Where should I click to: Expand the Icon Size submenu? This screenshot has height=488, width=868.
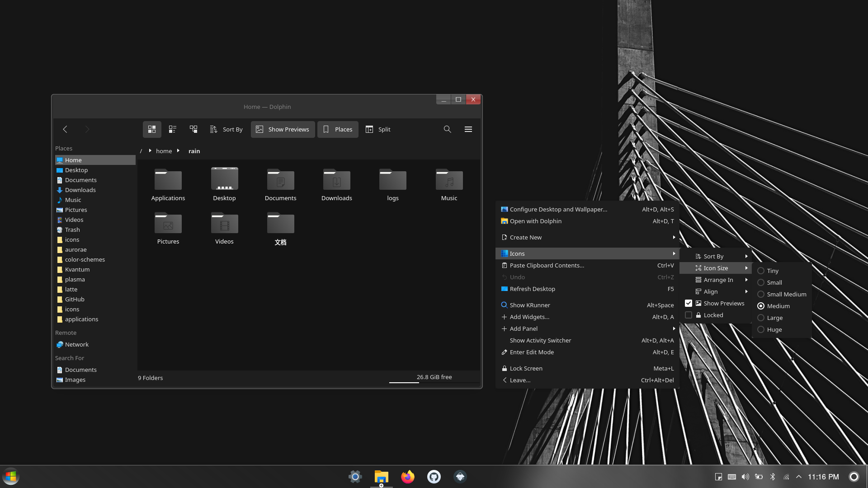[x=716, y=268]
